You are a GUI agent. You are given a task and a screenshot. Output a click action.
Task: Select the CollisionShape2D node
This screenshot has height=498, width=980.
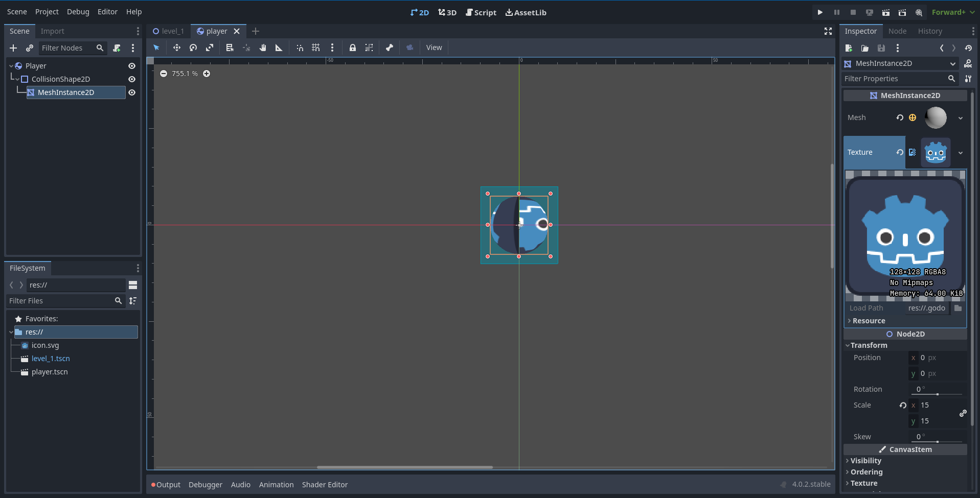[60, 79]
